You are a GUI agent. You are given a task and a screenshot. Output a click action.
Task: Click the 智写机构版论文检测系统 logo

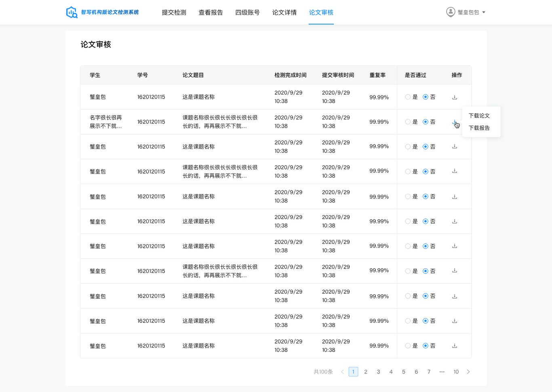[102, 12]
